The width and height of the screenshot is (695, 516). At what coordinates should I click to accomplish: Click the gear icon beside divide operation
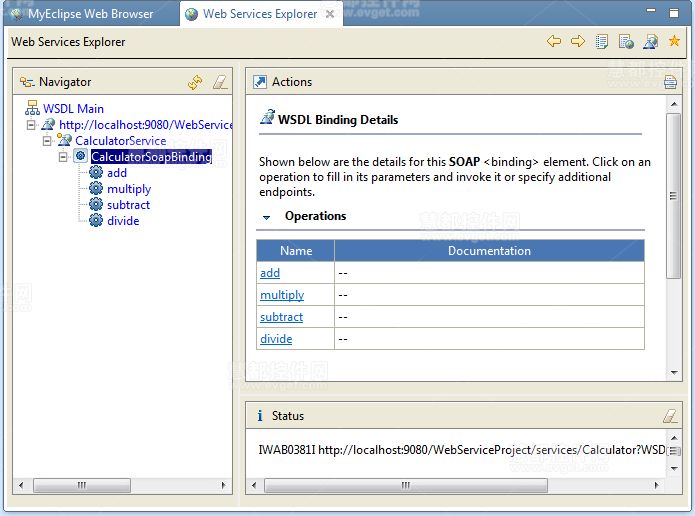click(x=96, y=220)
